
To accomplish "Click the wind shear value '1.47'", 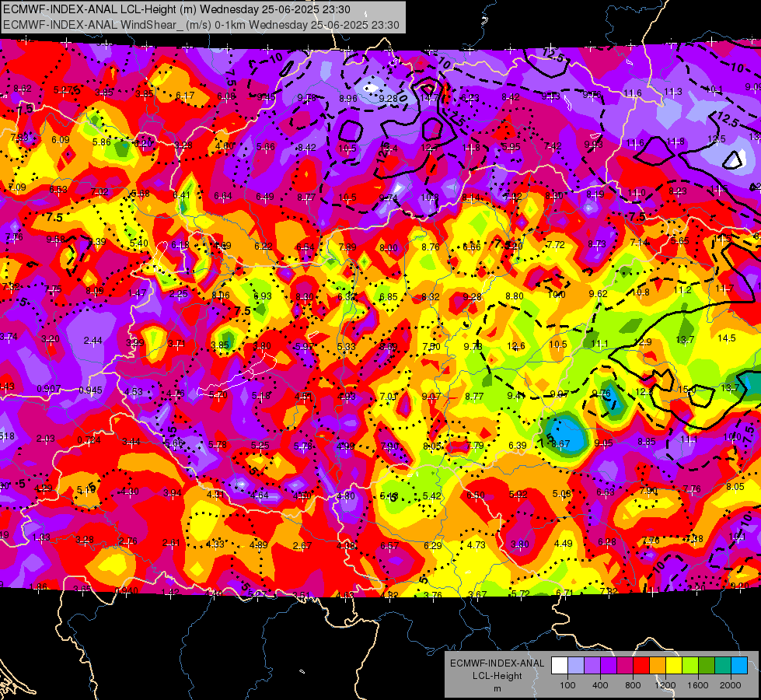I will (137, 293).
